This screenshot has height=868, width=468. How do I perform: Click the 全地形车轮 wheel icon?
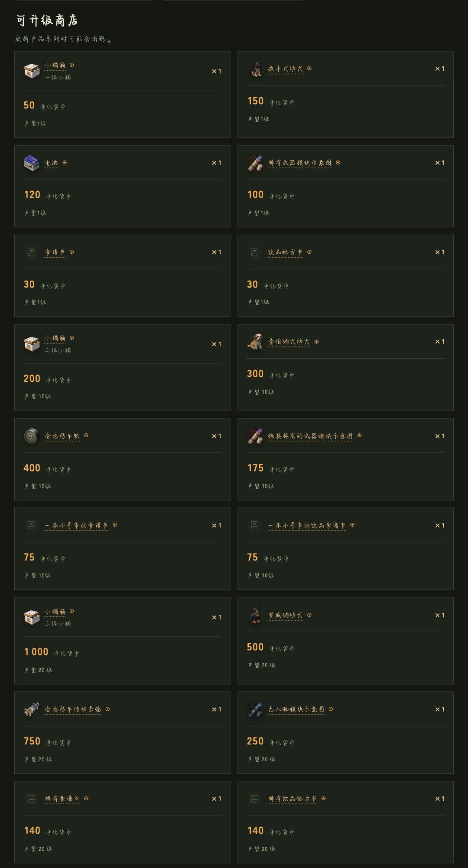(32, 436)
